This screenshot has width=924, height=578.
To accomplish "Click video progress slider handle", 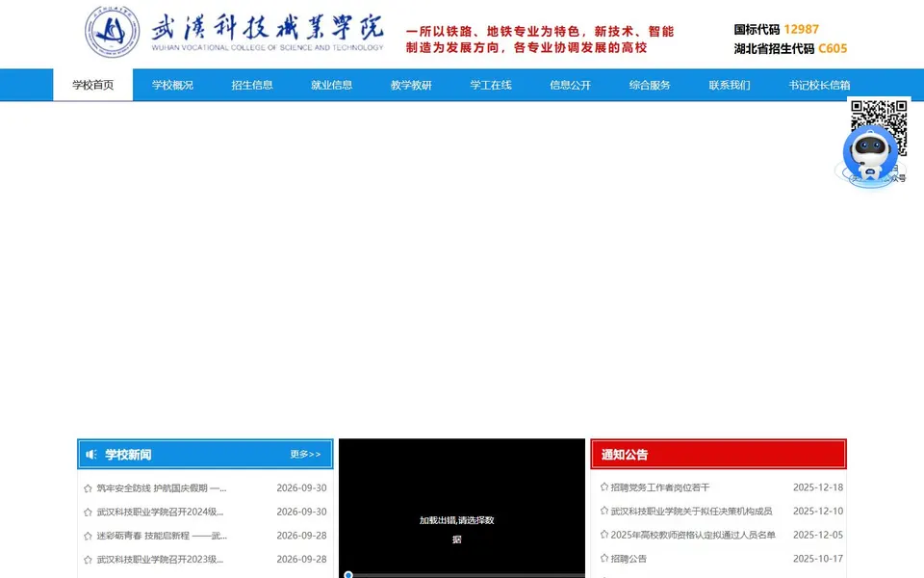I will click(348, 574).
